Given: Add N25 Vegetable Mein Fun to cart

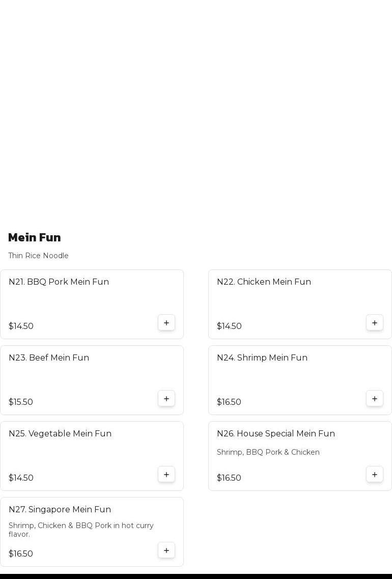Looking at the screenshot, I should [x=166, y=475].
